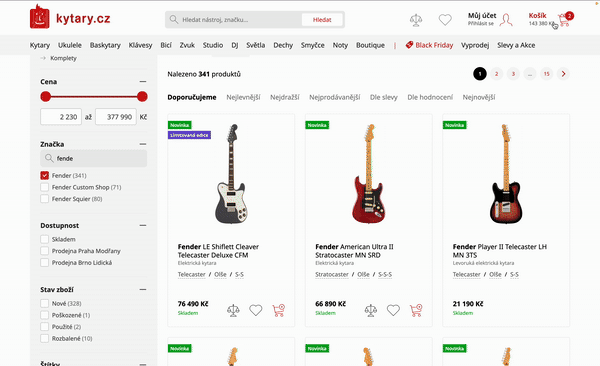Click the minimum price slider handle
600x366 pixels.
46,96
